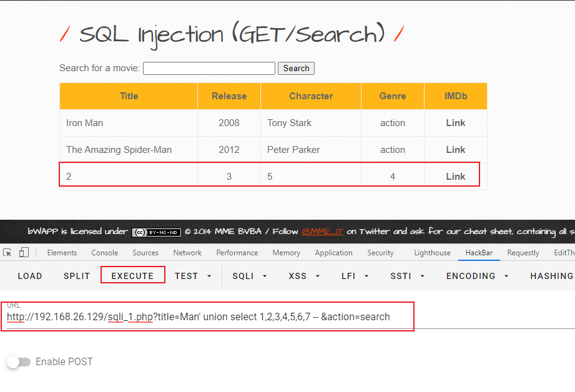Open the Network tab in DevTools

coord(187,253)
